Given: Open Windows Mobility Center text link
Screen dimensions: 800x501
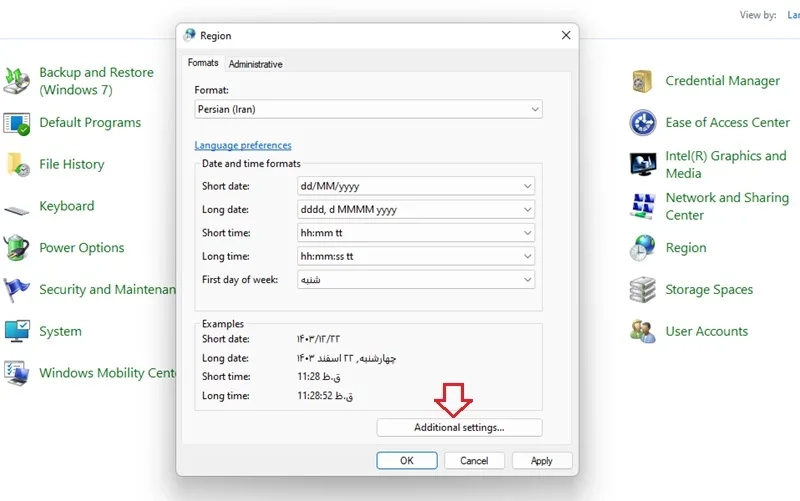Looking at the screenshot, I should [x=108, y=373].
